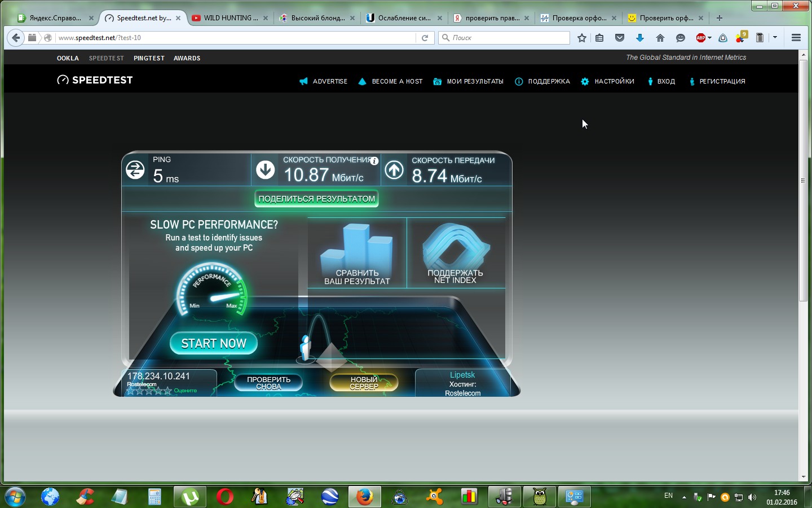Open BECOME A HOST link
Image resolution: width=812 pixels, height=508 pixels.
pyautogui.click(x=390, y=81)
